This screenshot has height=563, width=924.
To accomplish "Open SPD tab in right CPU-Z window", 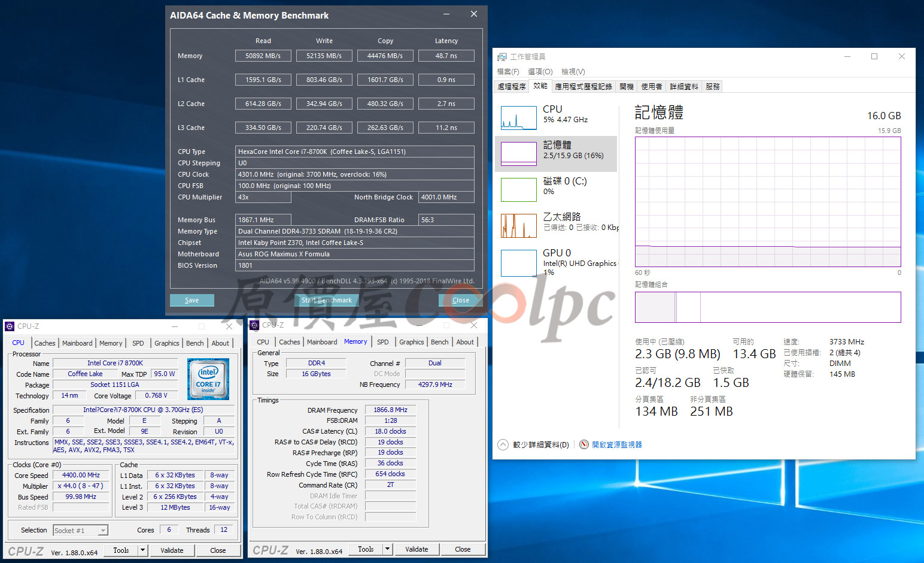I will [x=383, y=342].
